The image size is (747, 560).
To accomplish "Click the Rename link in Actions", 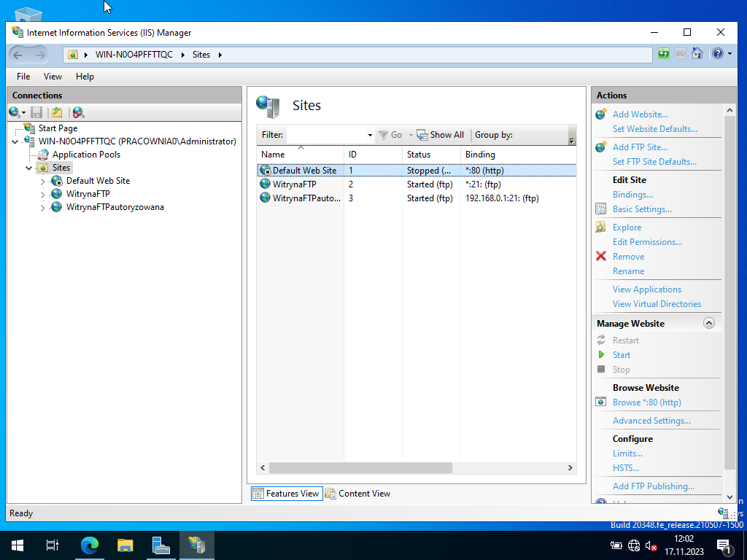I will [628, 271].
